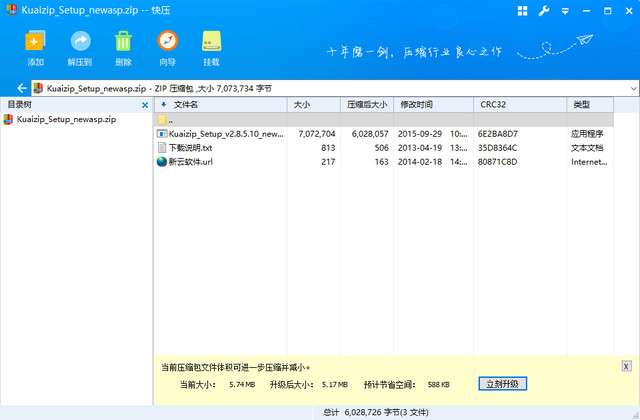Viewport: 640px width, 420px height.
Task: Click the 立刻升级 upgrade button
Action: (502, 384)
